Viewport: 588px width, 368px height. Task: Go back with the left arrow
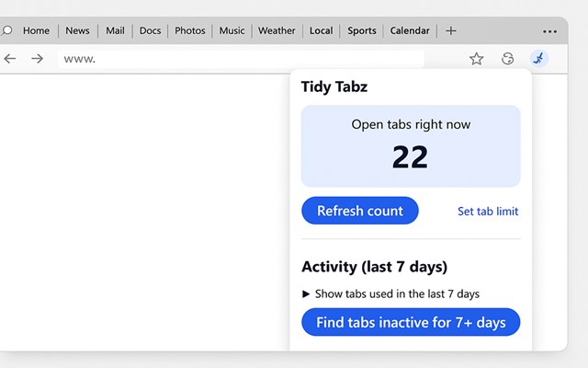pos(10,59)
